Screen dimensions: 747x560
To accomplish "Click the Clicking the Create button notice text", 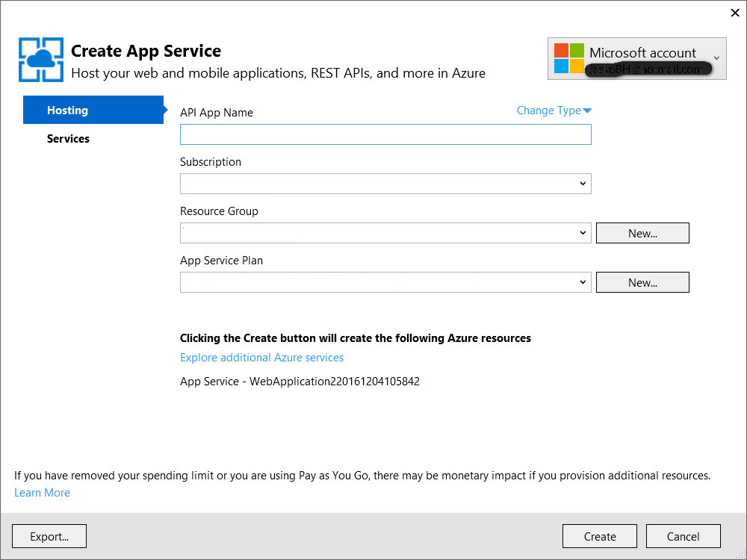I will point(356,338).
